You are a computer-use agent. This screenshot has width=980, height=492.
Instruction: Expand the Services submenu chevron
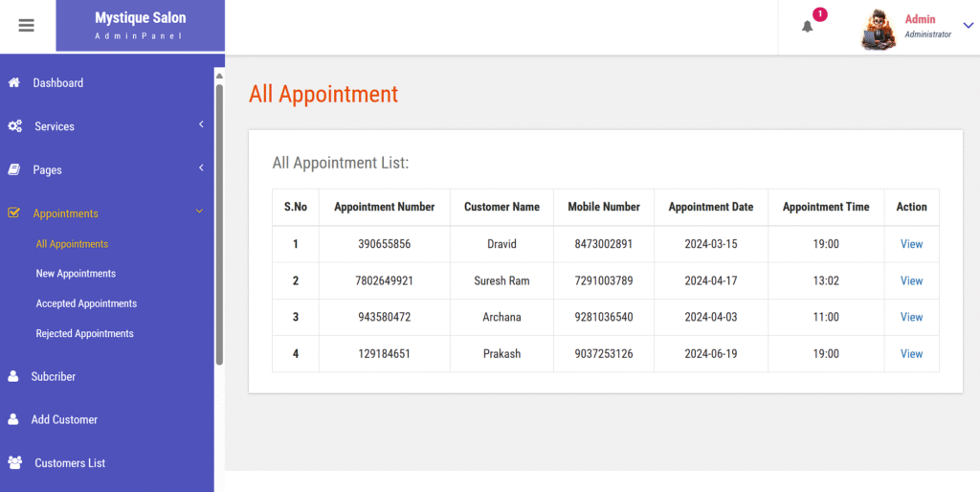[201, 124]
